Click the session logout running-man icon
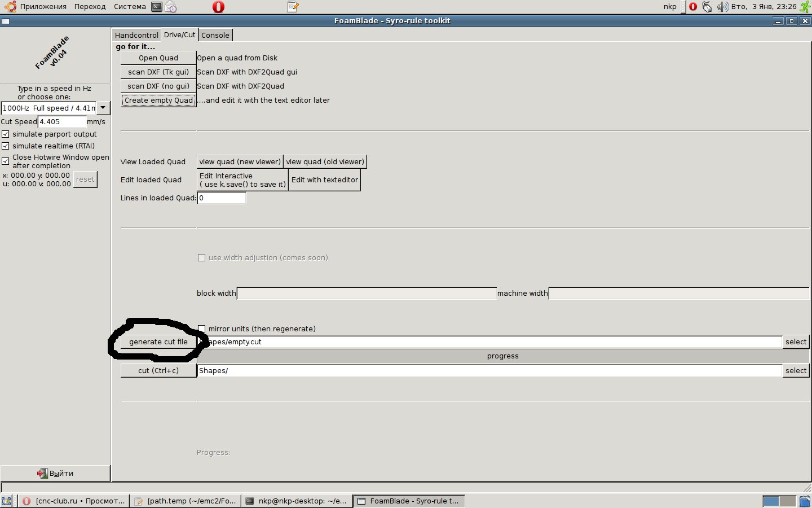The width and height of the screenshot is (812, 508). tap(805, 7)
